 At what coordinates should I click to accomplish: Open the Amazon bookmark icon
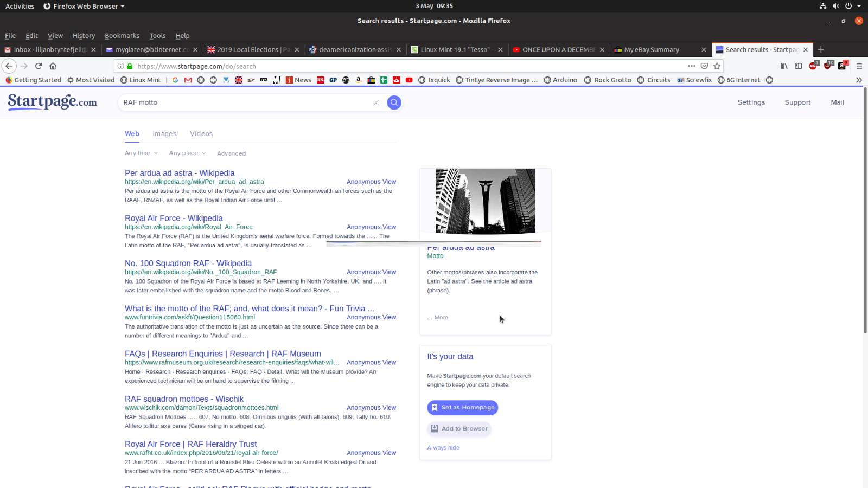[359, 80]
